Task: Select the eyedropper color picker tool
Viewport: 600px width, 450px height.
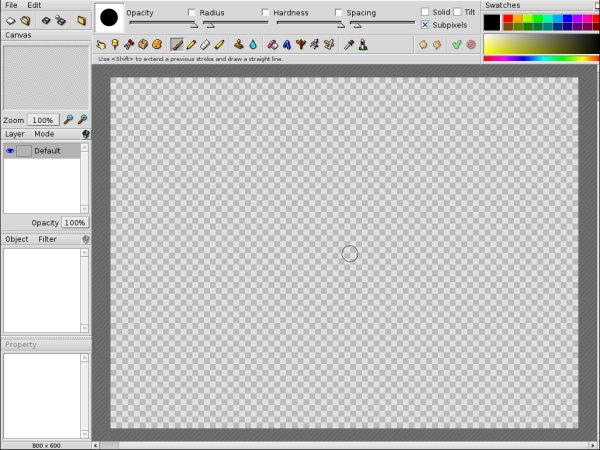Action: pyautogui.click(x=349, y=45)
